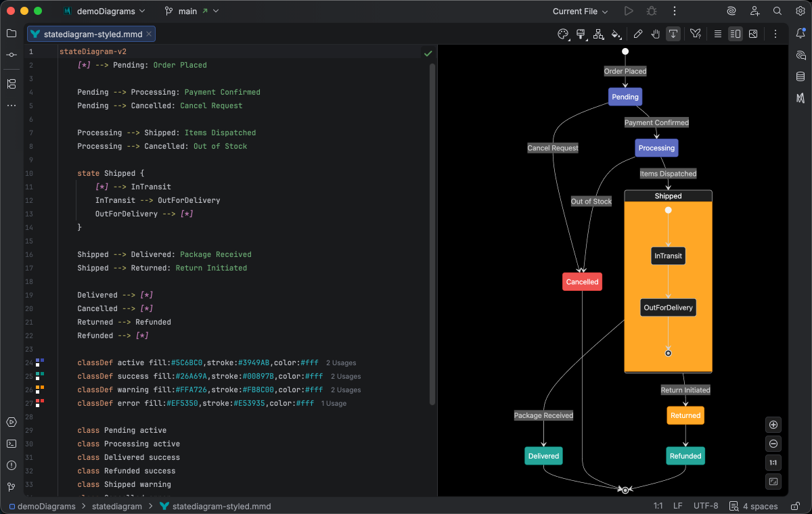
Task: Click the blue active color swatch on line 24
Action: tap(40, 363)
